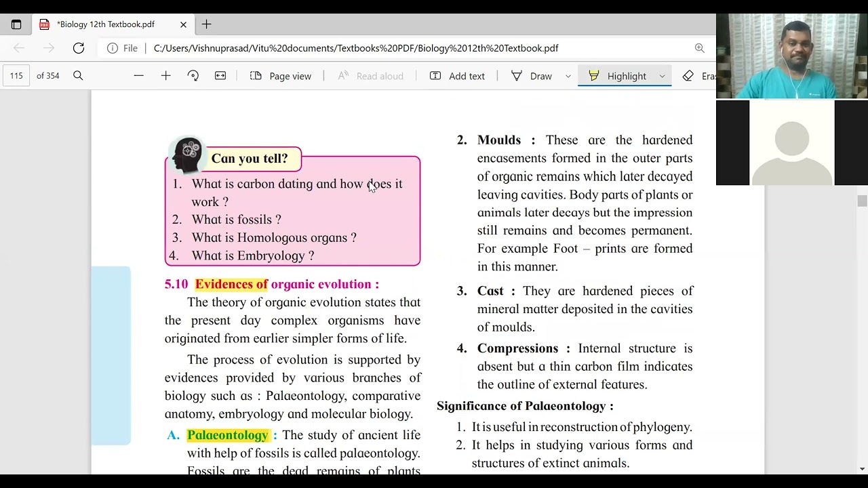
Task: Click the question 'What is fossils ?'
Action: click(236, 220)
